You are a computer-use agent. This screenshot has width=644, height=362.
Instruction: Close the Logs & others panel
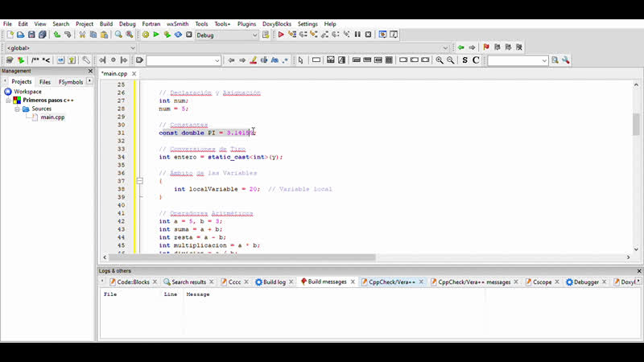[638, 271]
